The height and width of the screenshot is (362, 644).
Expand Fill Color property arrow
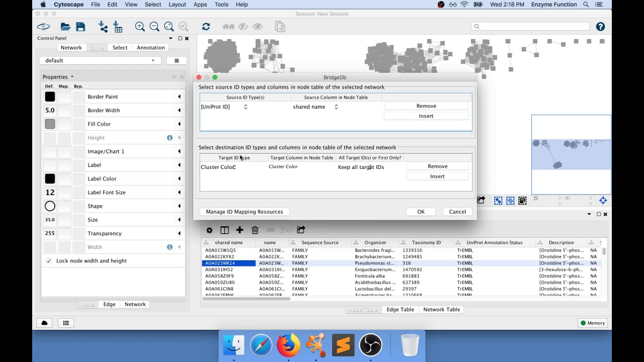tap(179, 124)
